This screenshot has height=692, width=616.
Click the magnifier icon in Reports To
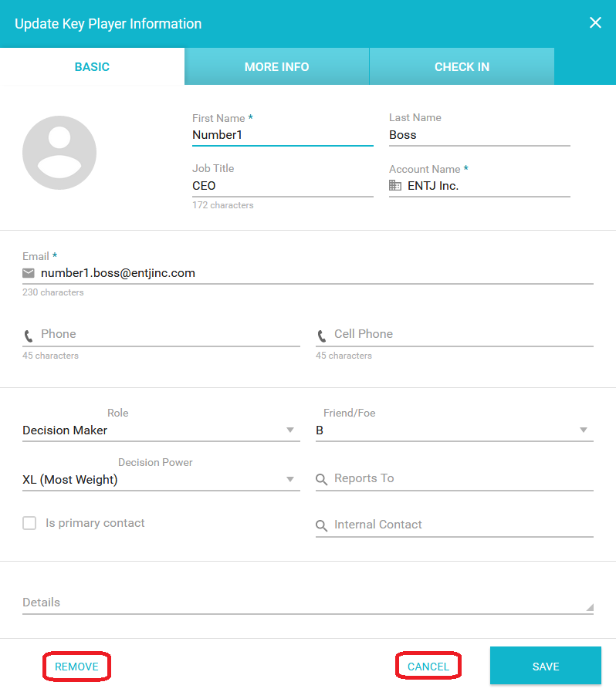tap(321, 479)
